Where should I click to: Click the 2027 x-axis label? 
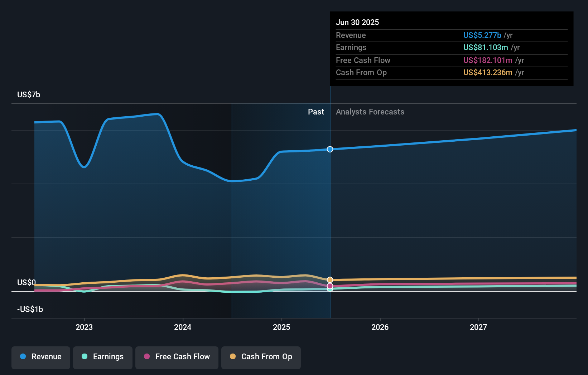[x=478, y=327]
